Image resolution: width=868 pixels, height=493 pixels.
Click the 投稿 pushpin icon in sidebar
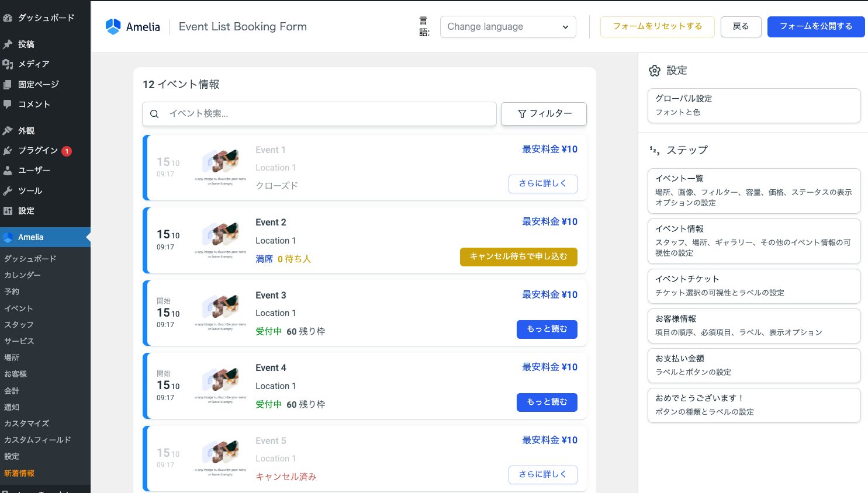point(8,44)
